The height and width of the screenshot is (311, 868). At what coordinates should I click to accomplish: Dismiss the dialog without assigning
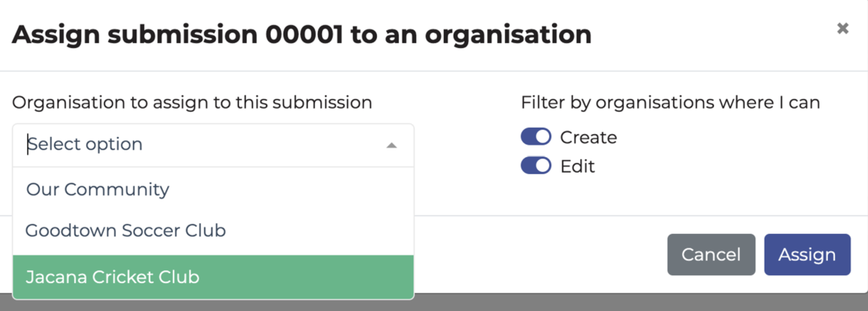click(x=711, y=254)
